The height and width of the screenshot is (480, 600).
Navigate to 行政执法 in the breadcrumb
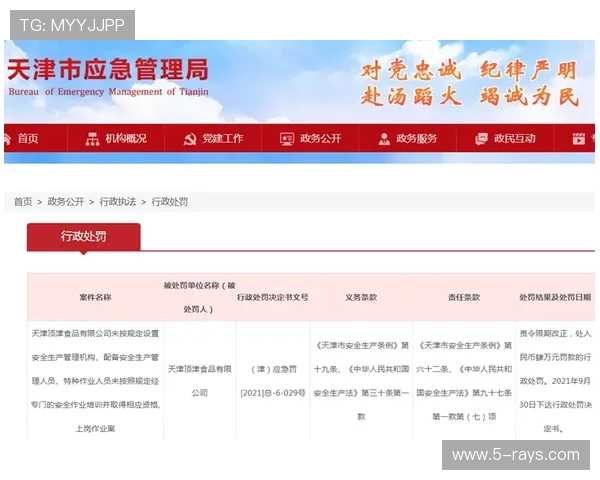point(118,201)
